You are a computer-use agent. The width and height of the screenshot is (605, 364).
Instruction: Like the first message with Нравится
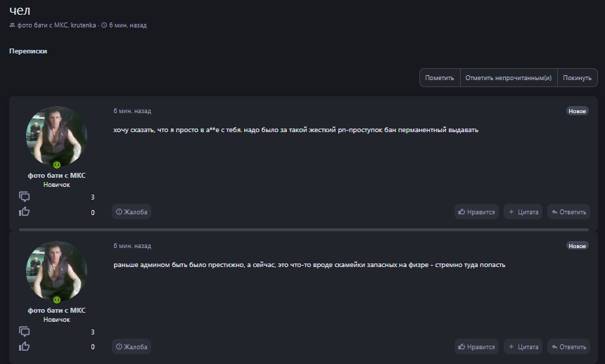476,212
